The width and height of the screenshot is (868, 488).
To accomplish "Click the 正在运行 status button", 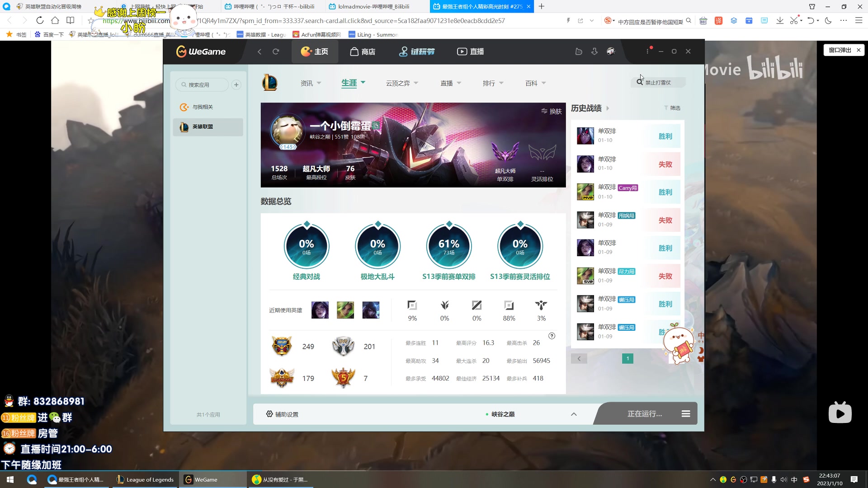I will point(644,414).
